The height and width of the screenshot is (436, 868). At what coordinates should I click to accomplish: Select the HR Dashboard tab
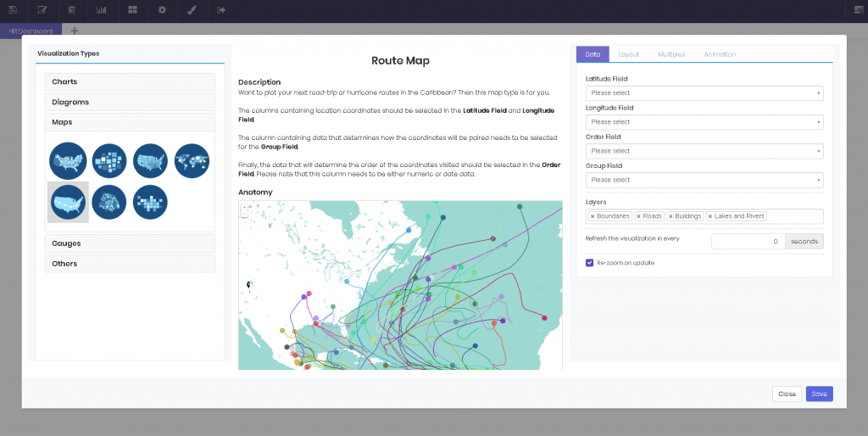31,31
